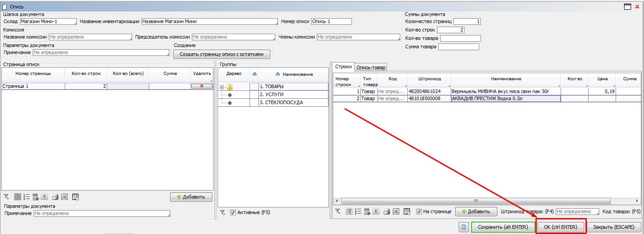This screenshot has width=644, height=234.
Task: Click the filter icon in Группы panel
Action: (x=223, y=213)
